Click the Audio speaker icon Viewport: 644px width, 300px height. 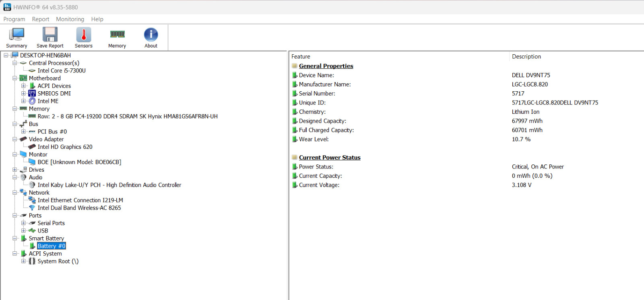pos(23,177)
